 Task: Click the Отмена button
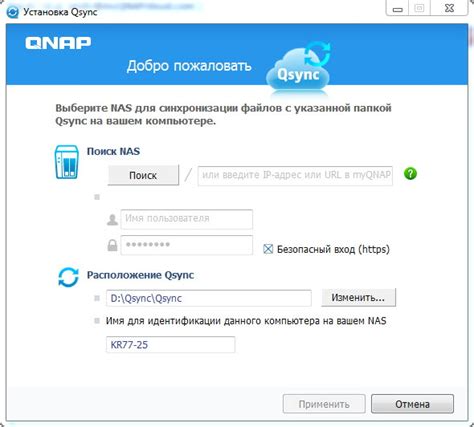[412, 404]
